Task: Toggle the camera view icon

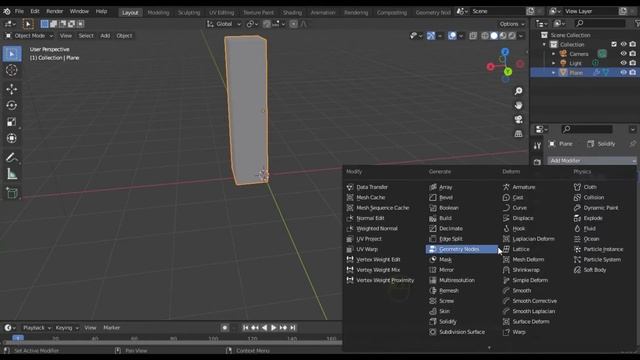Action: tap(518, 119)
